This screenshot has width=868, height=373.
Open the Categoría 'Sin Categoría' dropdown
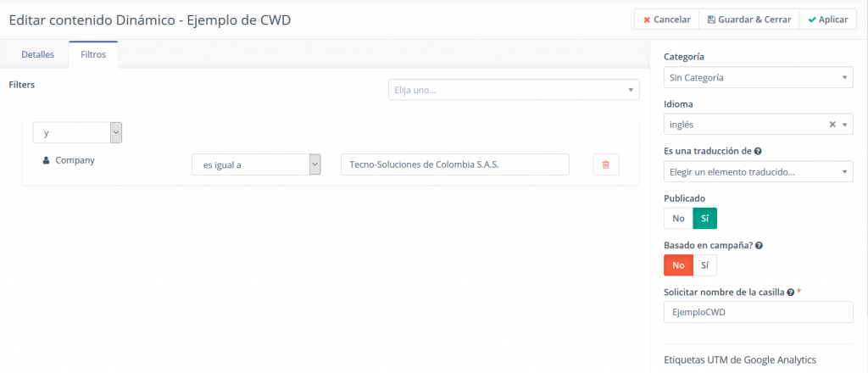(x=758, y=78)
